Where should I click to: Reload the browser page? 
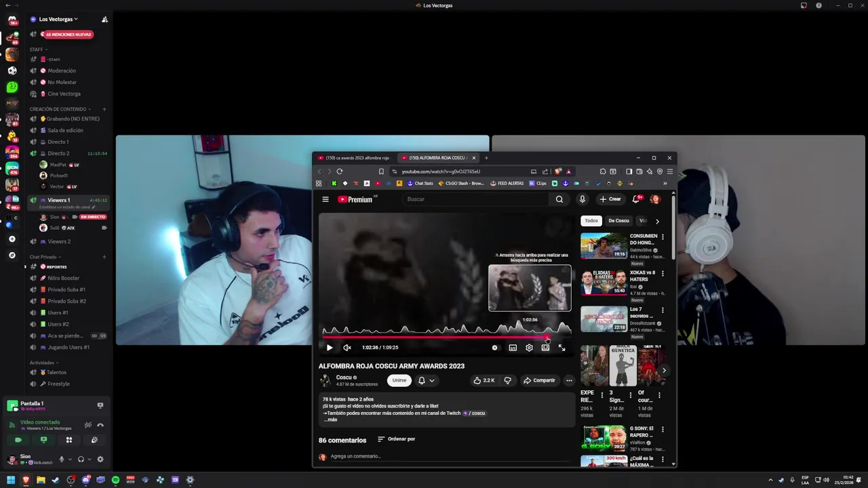(x=340, y=171)
